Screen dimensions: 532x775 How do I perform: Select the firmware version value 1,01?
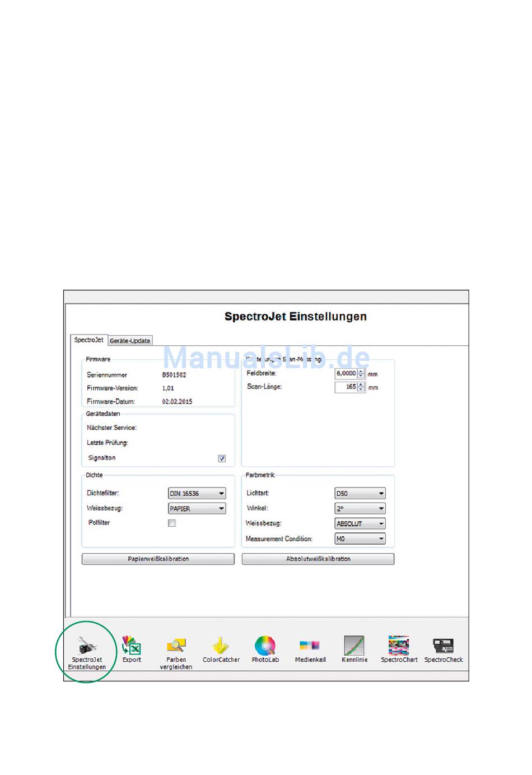[168, 388]
